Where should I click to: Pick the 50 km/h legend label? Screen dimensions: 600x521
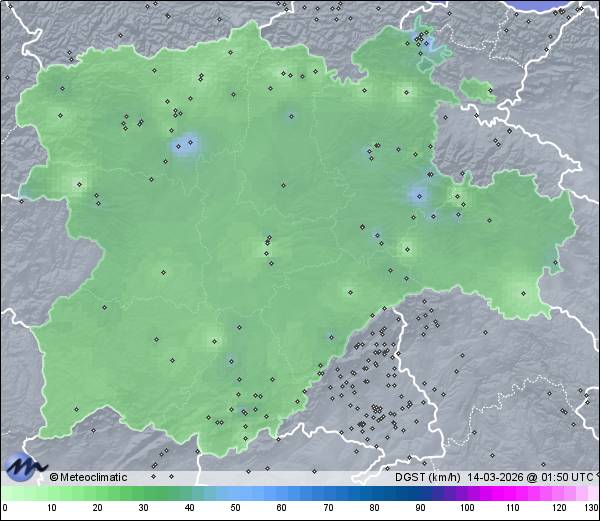(235, 509)
